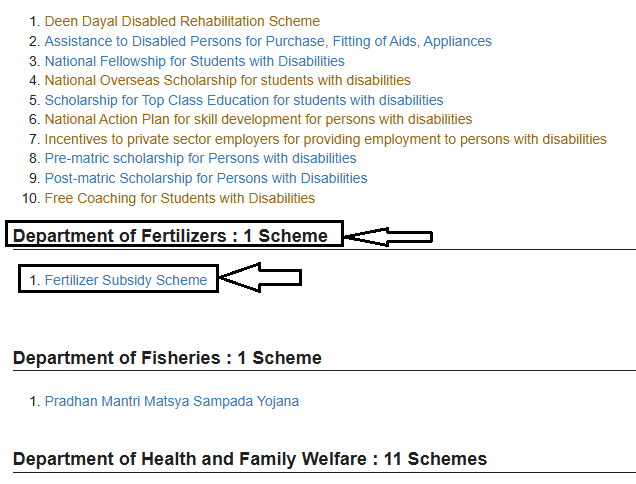This screenshot has width=636, height=484.
Task: Click National Fellowship for Students with Disabilities
Action: click(x=194, y=61)
